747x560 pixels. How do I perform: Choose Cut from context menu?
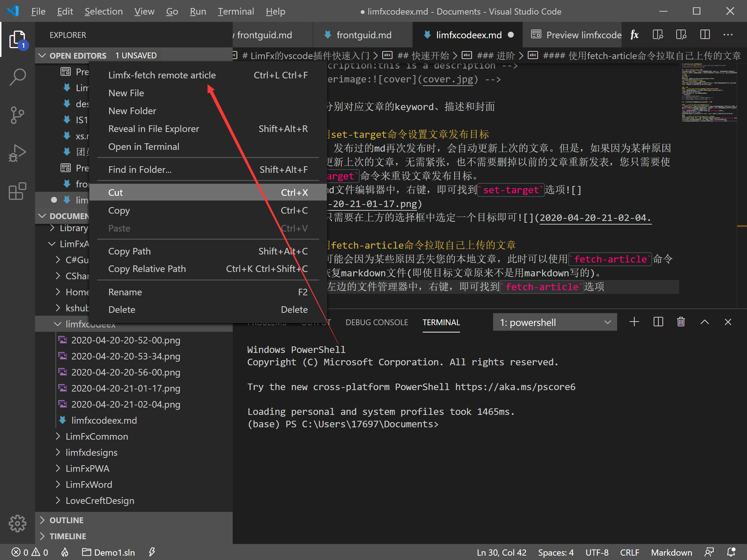coord(208,192)
